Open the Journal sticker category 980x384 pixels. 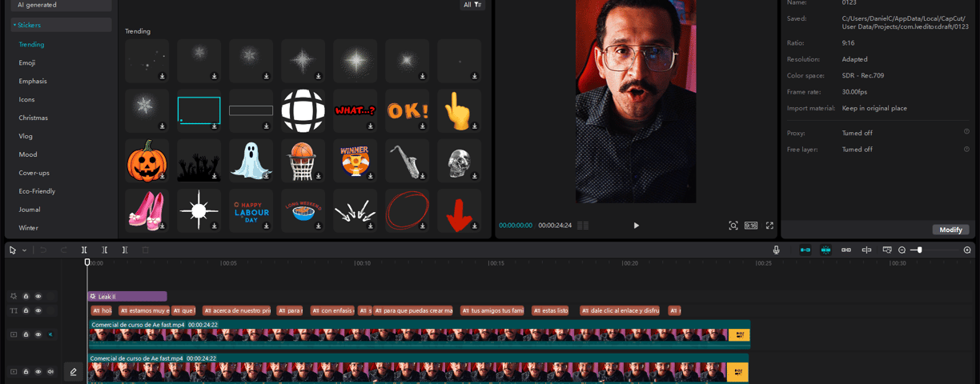tap(30, 210)
